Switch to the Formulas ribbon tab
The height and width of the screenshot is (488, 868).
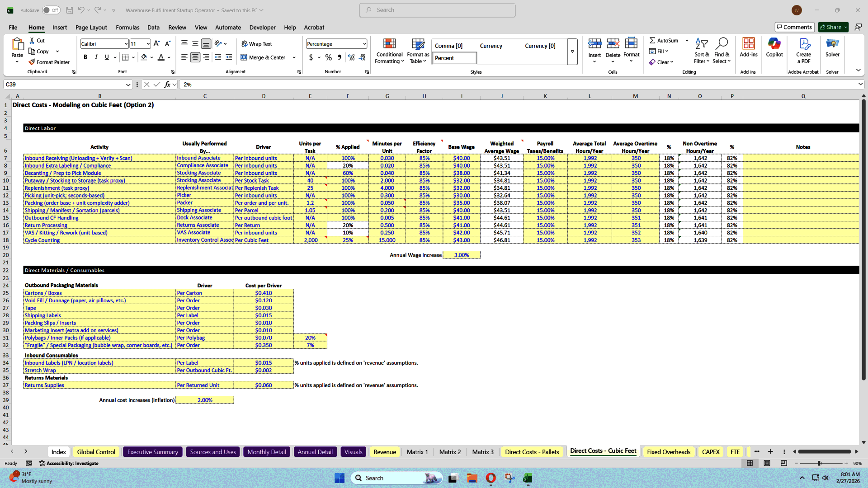tap(127, 28)
